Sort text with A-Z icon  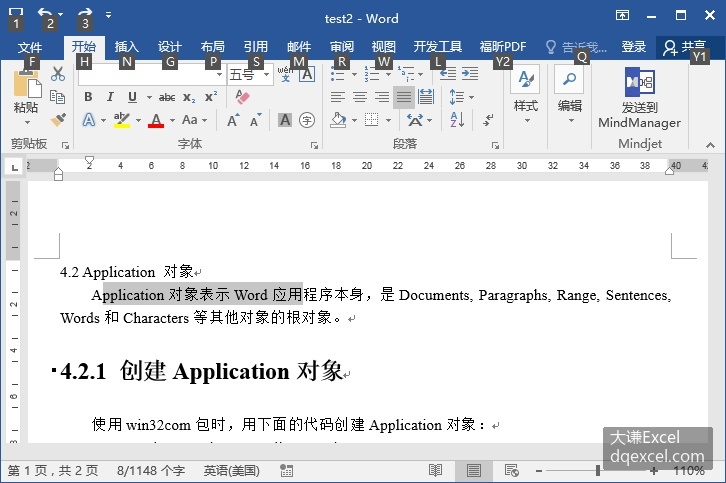[x=457, y=120]
